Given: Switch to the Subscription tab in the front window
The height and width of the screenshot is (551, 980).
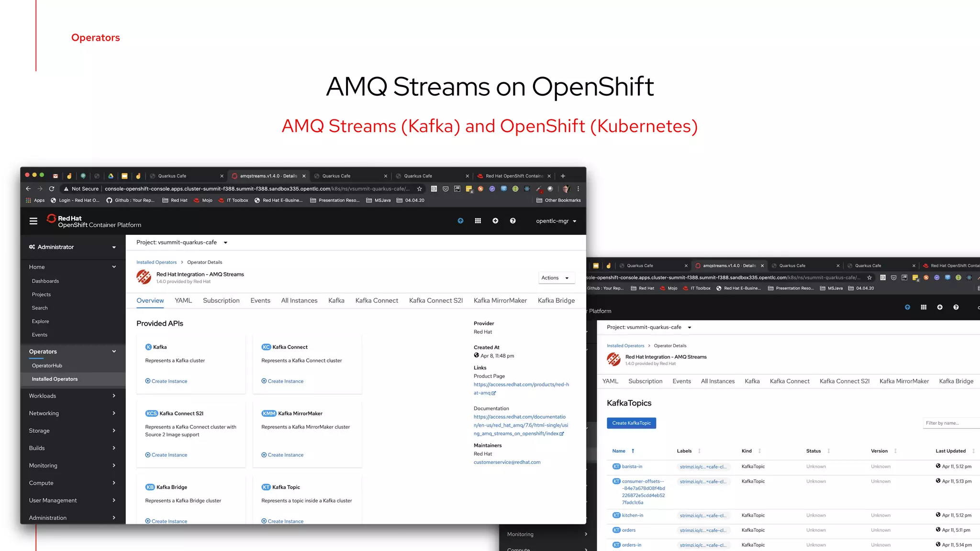Looking at the screenshot, I should click(x=221, y=300).
